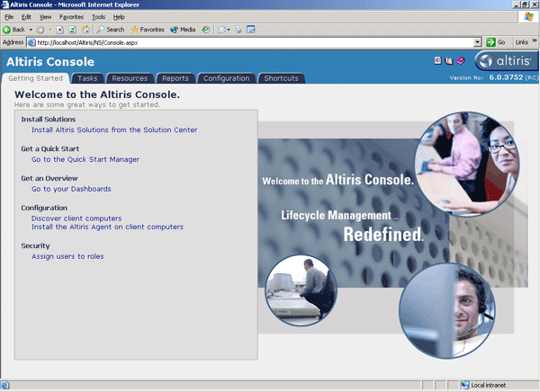The height and width of the screenshot is (392, 540).
Task: Select the Getting Started tab
Action: tap(35, 78)
